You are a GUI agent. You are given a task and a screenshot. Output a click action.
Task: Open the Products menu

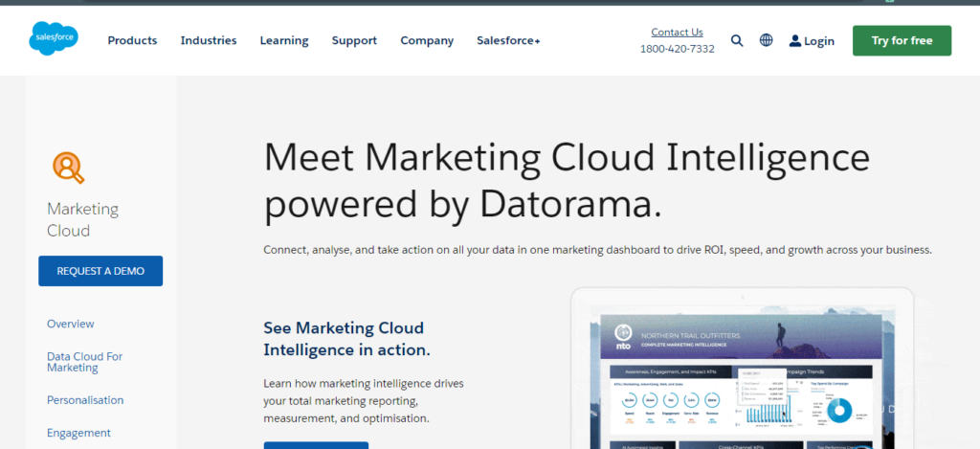pos(132,40)
